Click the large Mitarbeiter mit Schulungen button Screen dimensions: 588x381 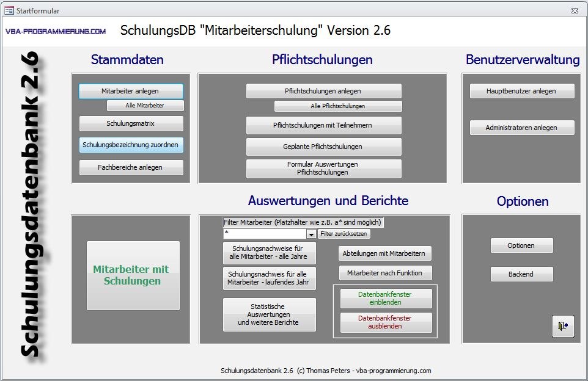[x=133, y=275]
